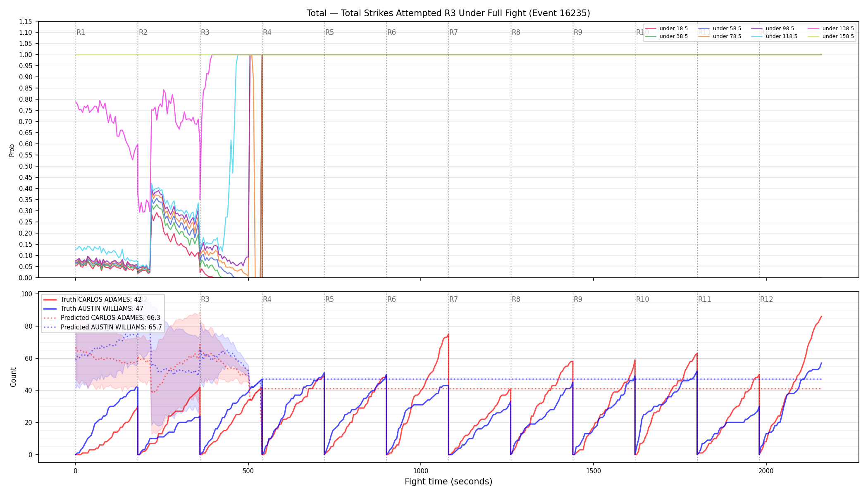Select 'Predicted AUSTIN WILLIAMS: 65.7' legend entry
The image size is (868, 496).
click(x=103, y=327)
